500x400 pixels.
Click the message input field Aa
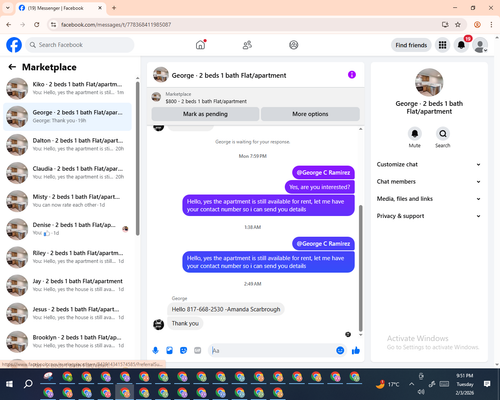pyautogui.click(x=272, y=350)
